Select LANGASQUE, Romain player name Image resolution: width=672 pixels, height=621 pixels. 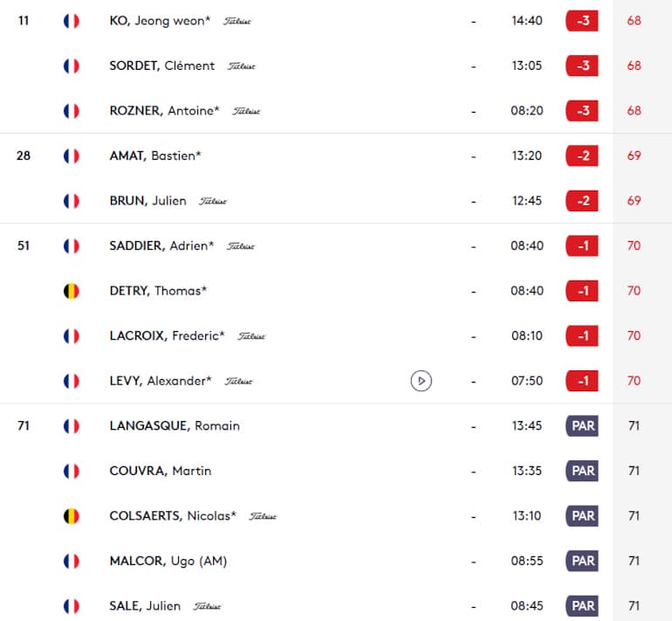tap(175, 426)
